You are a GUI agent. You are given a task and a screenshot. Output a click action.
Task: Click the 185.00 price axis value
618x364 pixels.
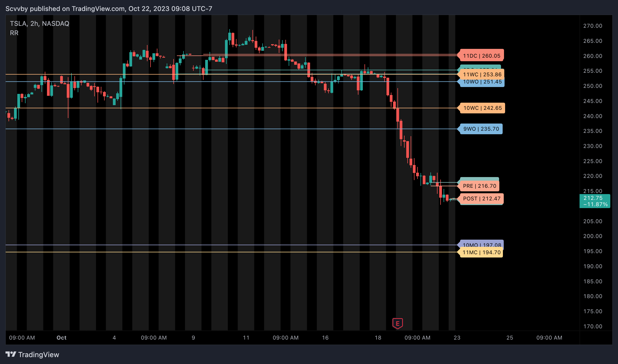coord(593,281)
